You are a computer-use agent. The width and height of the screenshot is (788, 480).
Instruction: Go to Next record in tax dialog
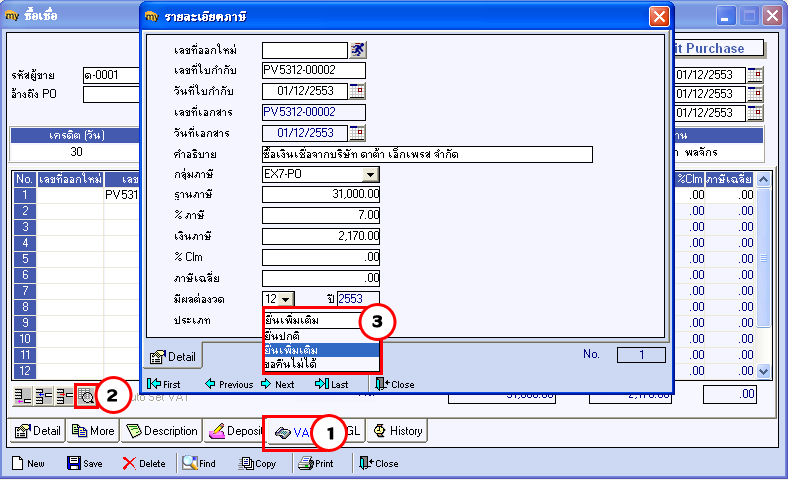tap(277, 385)
